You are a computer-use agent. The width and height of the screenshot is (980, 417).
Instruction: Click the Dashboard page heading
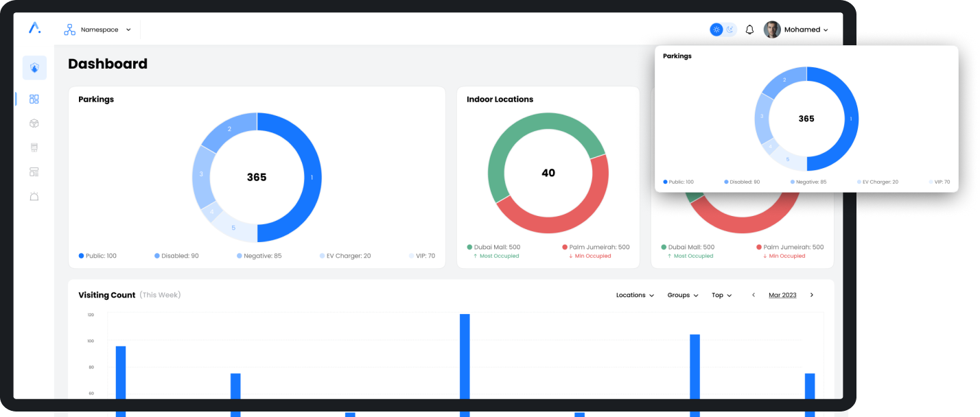pyautogui.click(x=108, y=64)
